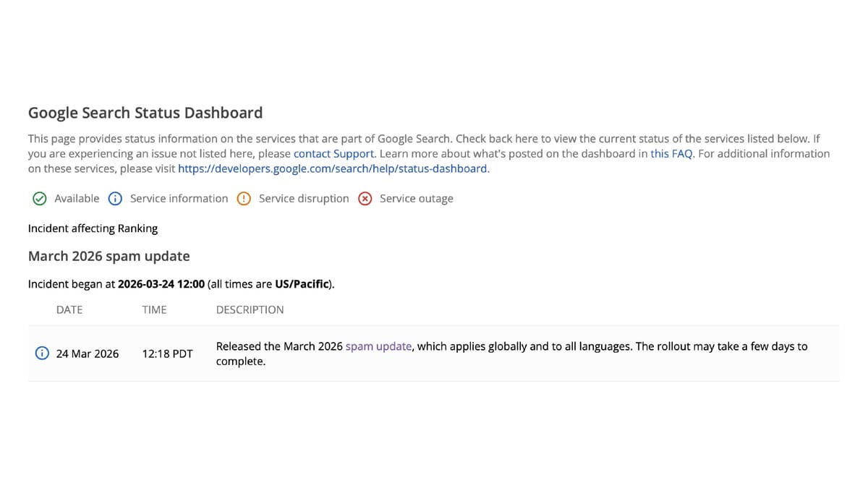868x488 pixels.
Task: Click the Service disruption legend entry
Action: pos(303,198)
